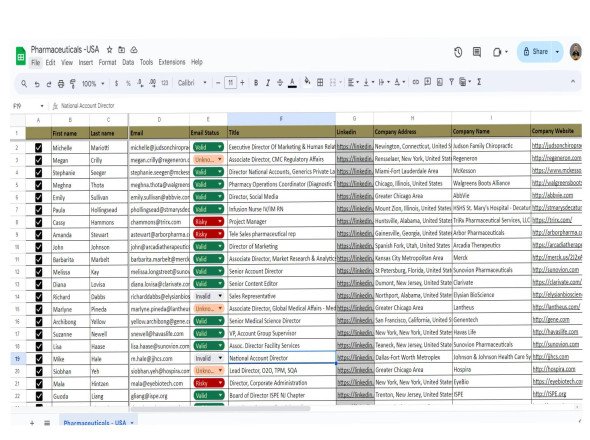
Task: Star the Pharmaceuticals -USA document
Action: coord(109,50)
